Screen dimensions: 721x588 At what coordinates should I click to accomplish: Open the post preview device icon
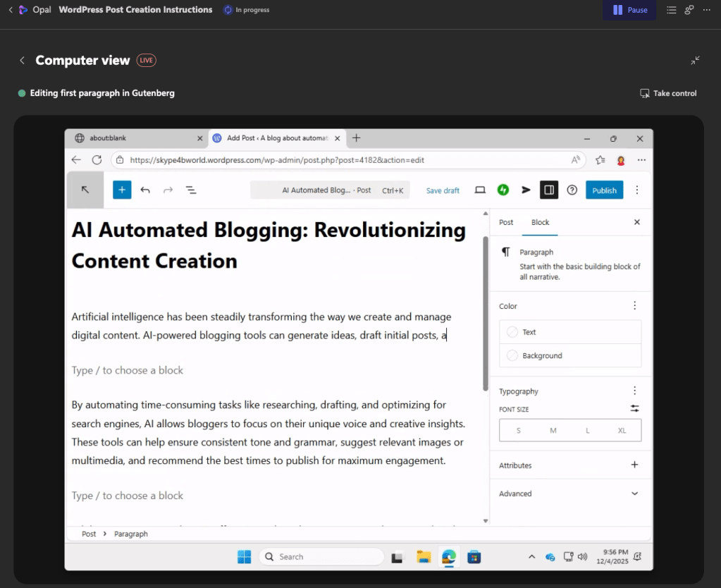tap(480, 190)
